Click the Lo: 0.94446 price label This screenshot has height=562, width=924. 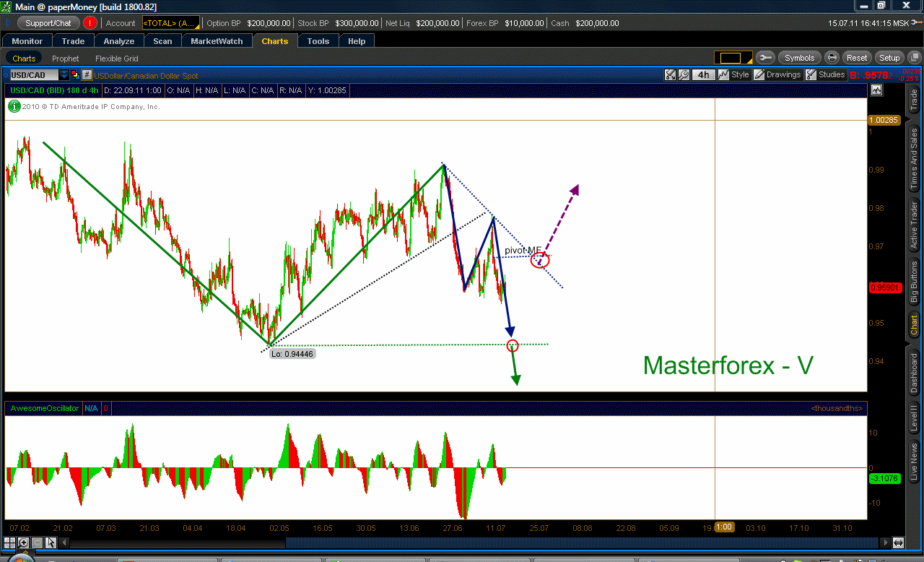coord(292,354)
